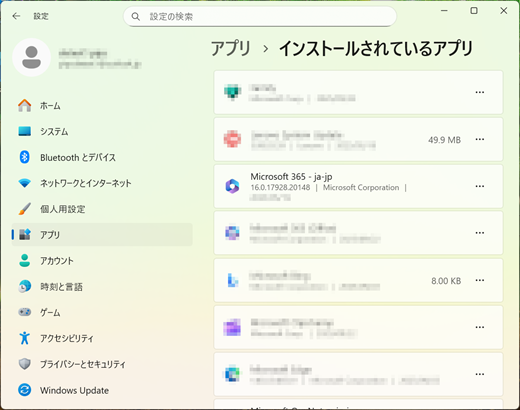The height and width of the screenshot is (410, 520).
Task: Open more options for Edge app row
Action: [480, 374]
